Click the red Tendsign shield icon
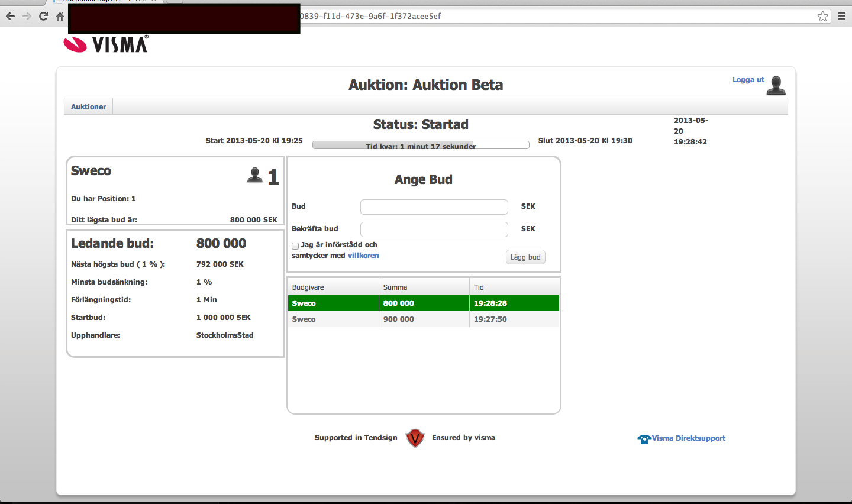 coord(415,438)
